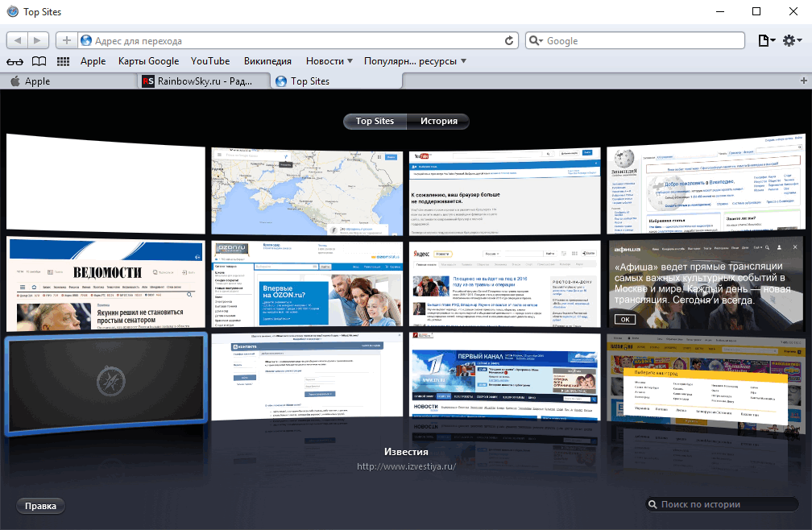Open the Википедия bookmark
812x530 pixels.
click(x=267, y=61)
